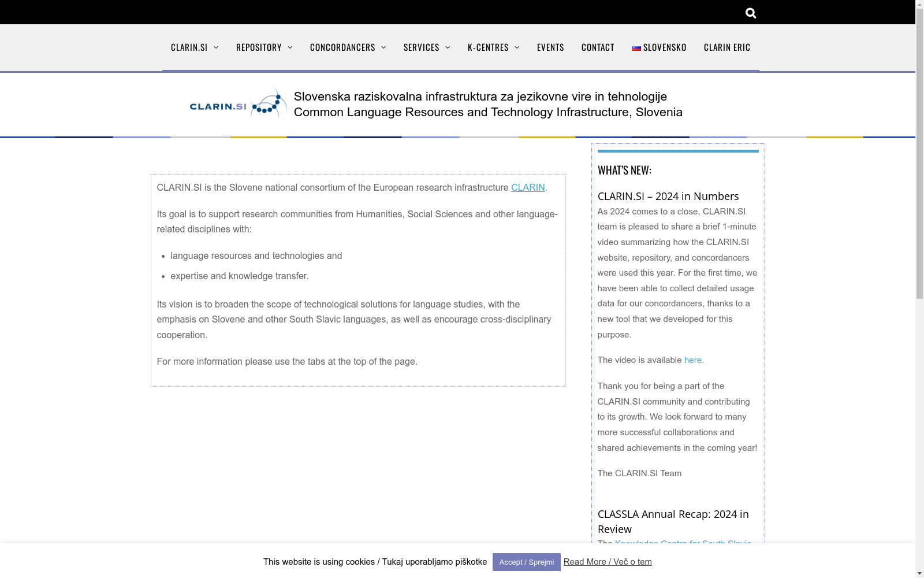Follow the CLARIN link in intro text
Viewport: 924px width, 578px height.
[x=528, y=187]
